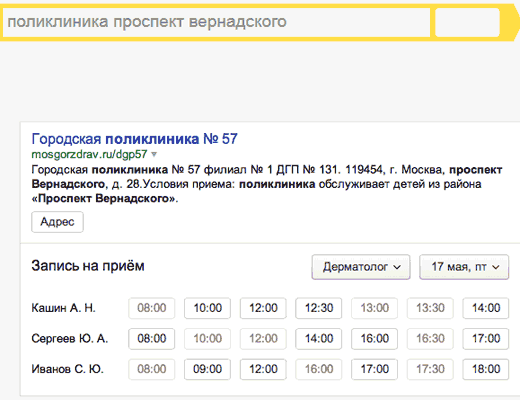
Task: Select 14:00 slot for Сергеев Ю. А.
Action: click(x=319, y=339)
